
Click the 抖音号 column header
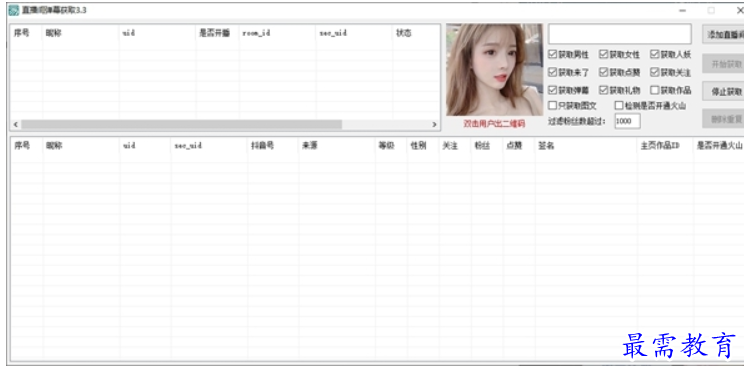(x=273, y=146)
